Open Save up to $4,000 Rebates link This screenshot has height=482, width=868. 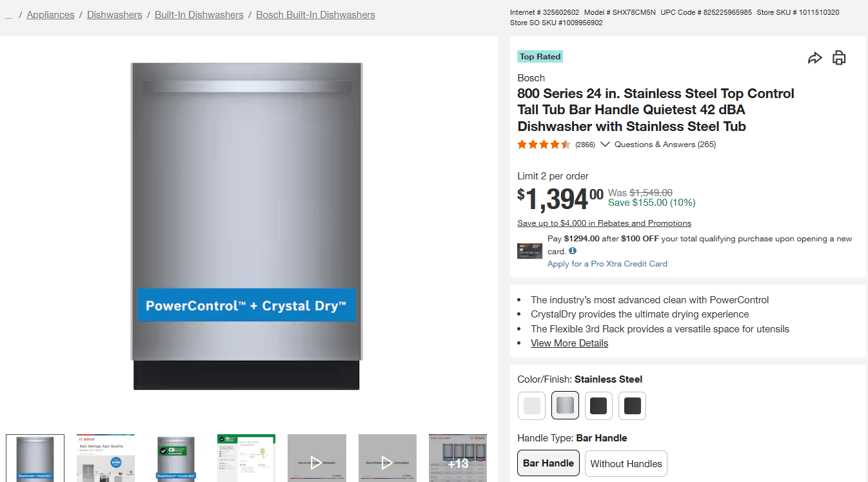(x=604, y=223)
